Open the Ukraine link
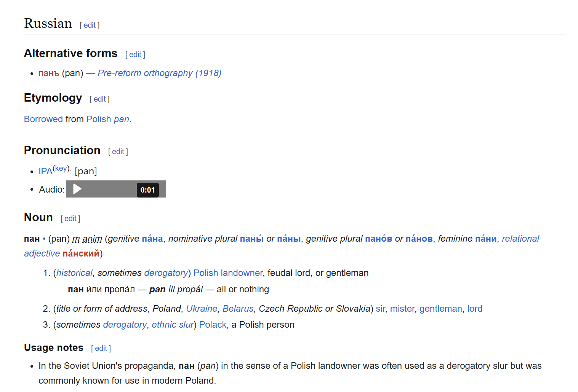578x392 pixels. point(202,309)
